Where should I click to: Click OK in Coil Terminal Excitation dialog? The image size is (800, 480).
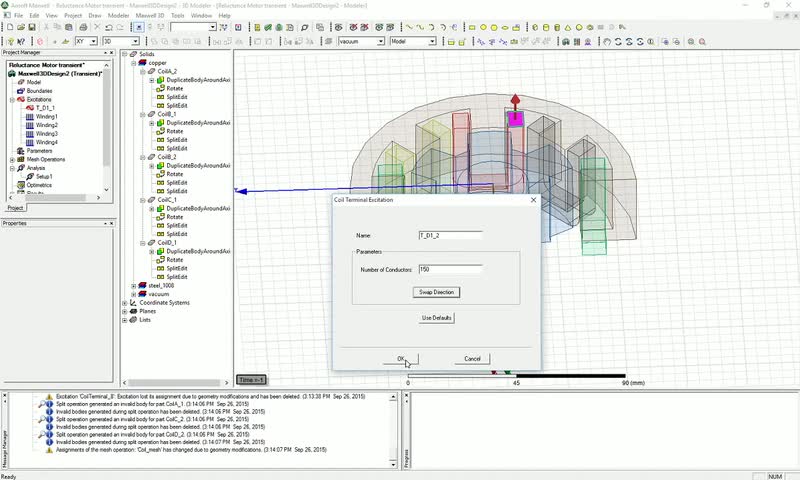coord(401,359)
